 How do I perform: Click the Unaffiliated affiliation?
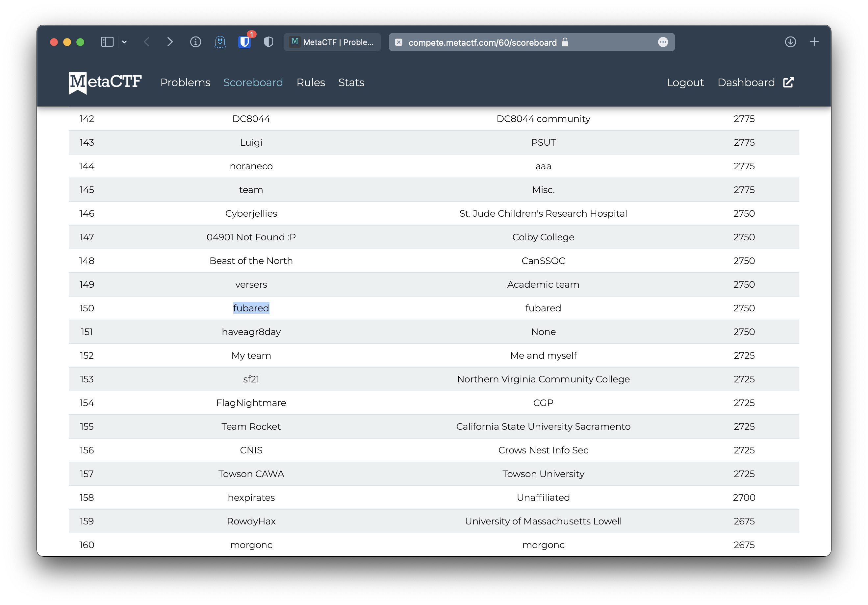(x=543, y=498)
